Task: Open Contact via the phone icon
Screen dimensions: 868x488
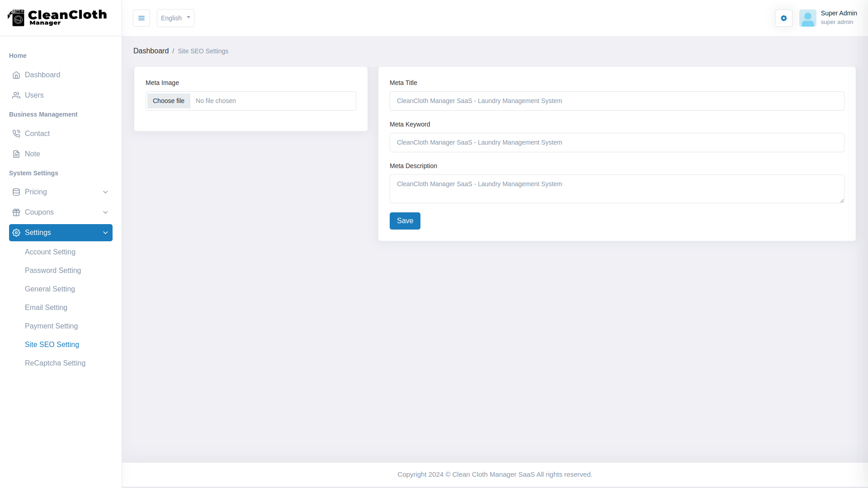Action: tap(16, 134)
